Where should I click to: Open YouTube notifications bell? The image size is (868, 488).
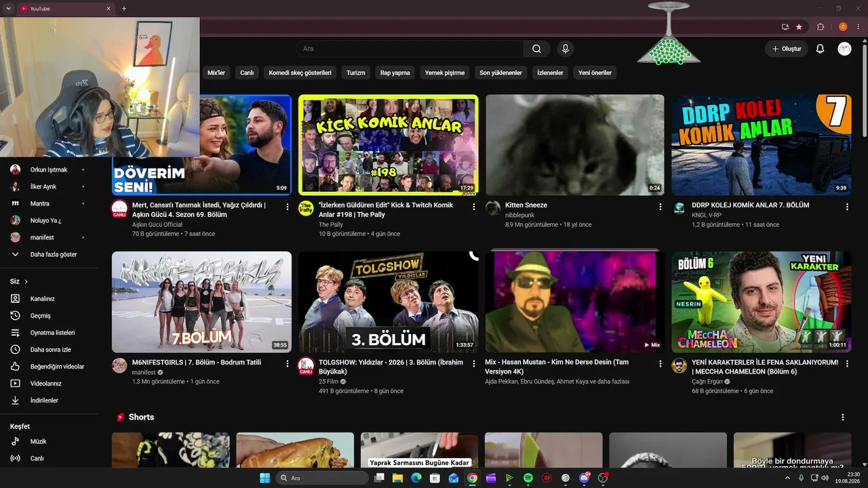tap(820, 49)
